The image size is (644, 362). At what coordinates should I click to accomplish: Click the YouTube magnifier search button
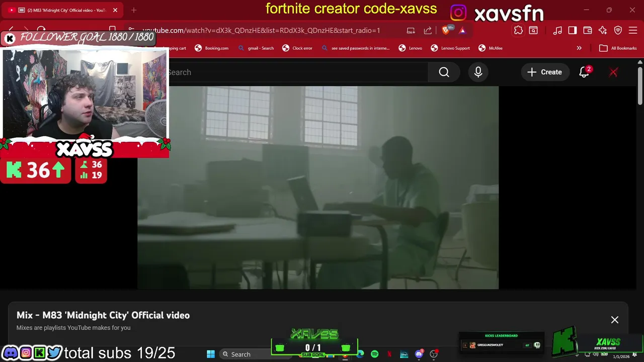[444, 72]
